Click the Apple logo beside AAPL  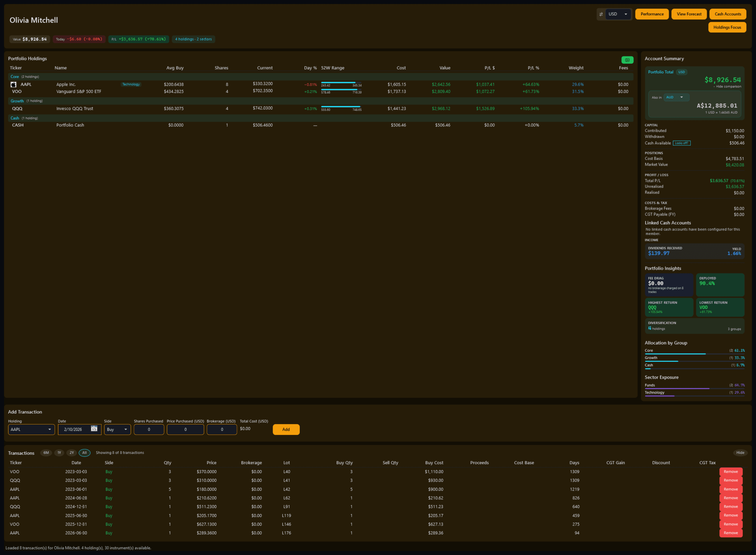point(13,84)
